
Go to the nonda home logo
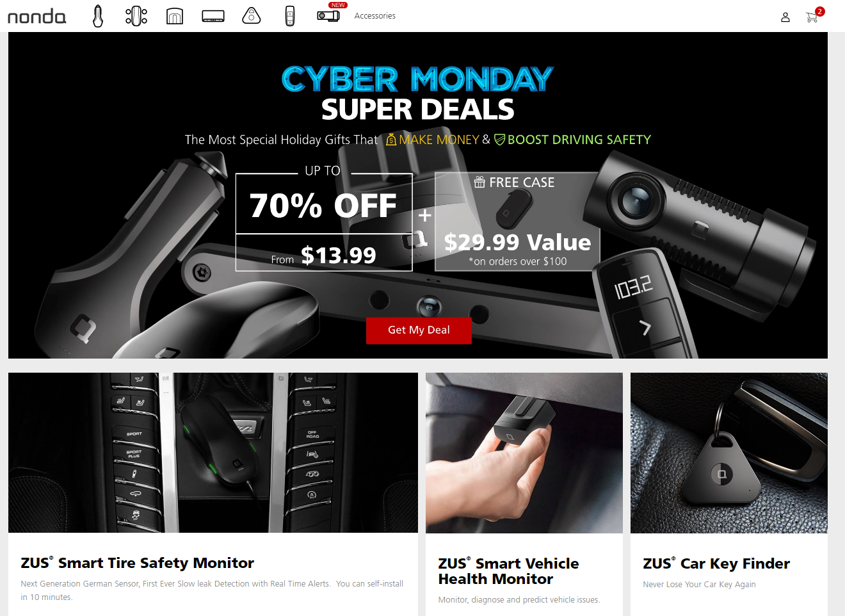(x=36, y=16)
